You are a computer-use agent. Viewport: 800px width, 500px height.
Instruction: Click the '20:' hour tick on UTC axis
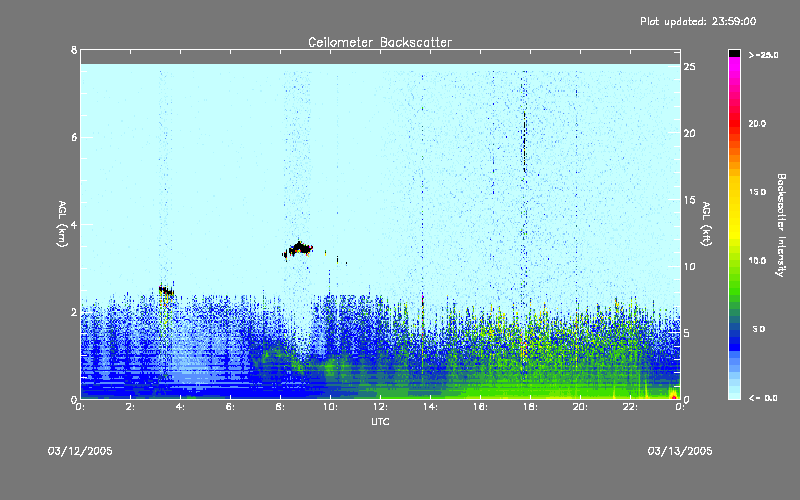pyautogui.click(x=580, y=407)
